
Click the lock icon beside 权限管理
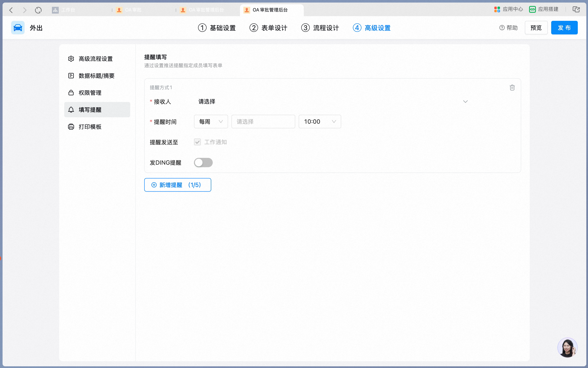pyautogui.click(x=71, y=93)
